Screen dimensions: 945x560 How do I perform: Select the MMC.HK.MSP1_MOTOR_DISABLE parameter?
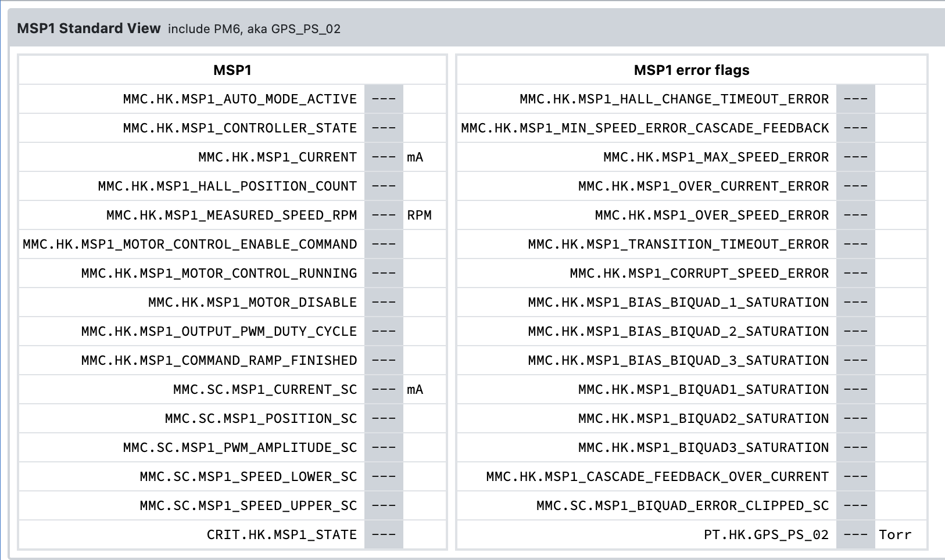tap(252, 303)
